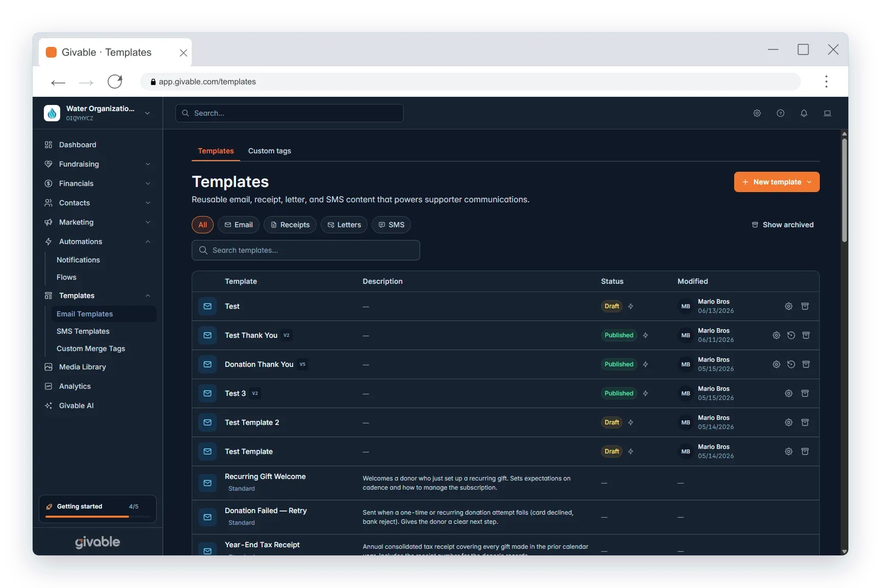Open the New template dropdown button
This screenshot has height=588, width=881.
coord(777,182)
